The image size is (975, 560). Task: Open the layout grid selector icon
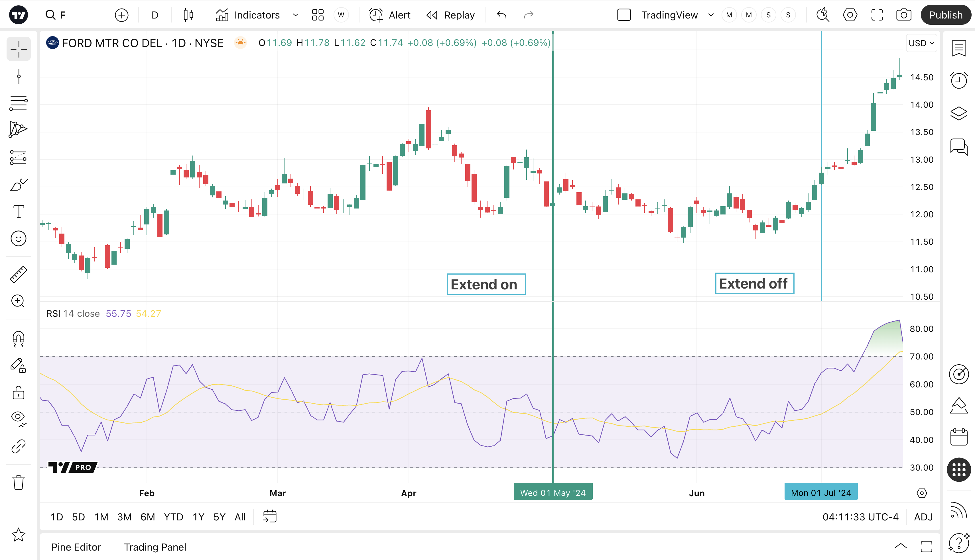pos(318,15)
